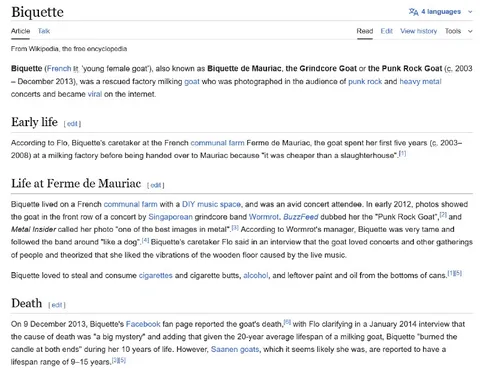Edit the Early life section

(x=72, y=124)
